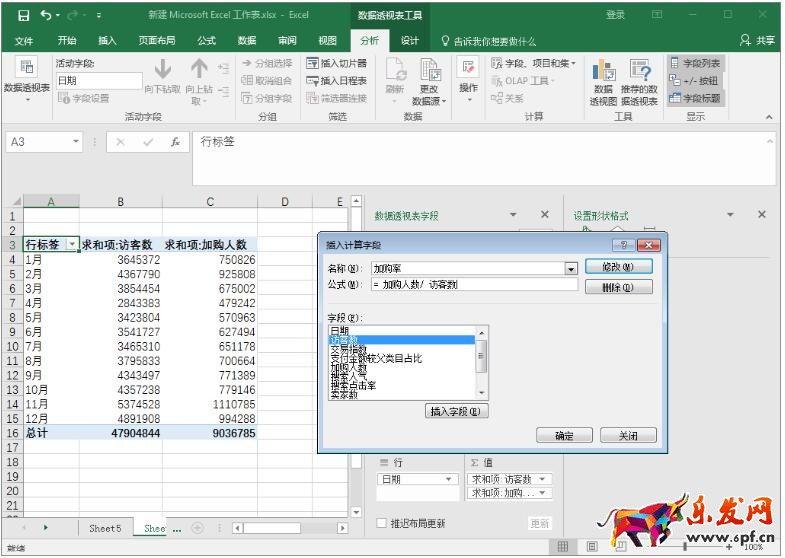The height and width of the screenshot is (558, 785).
Task: Toggle the Field List (字段列表) button
Action: coord(695,64)
